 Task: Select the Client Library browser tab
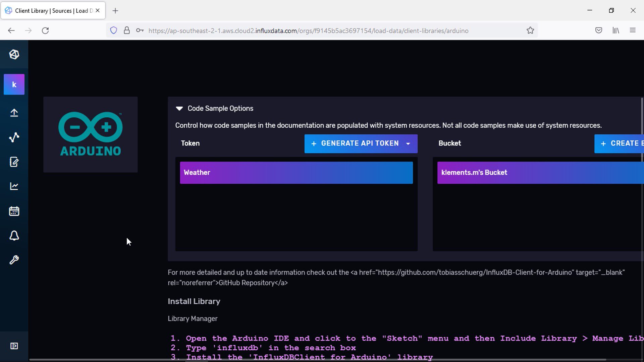[50, 11]
